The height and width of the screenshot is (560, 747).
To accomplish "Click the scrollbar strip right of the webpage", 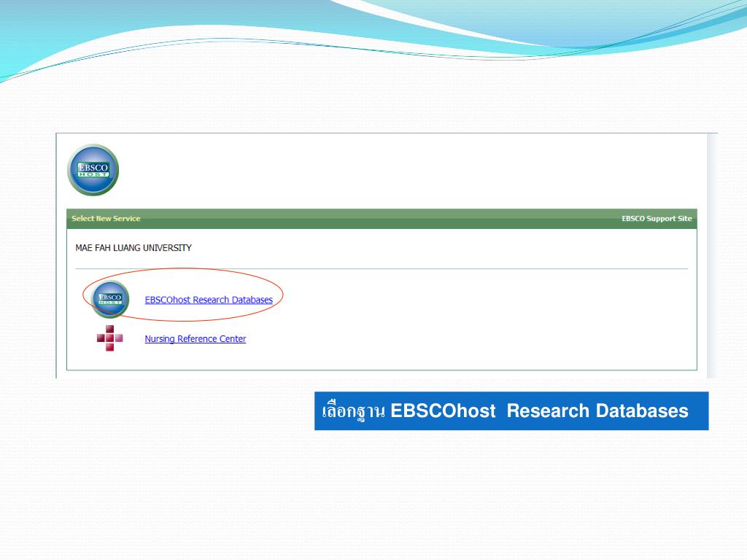I will (x=712, y=255).
